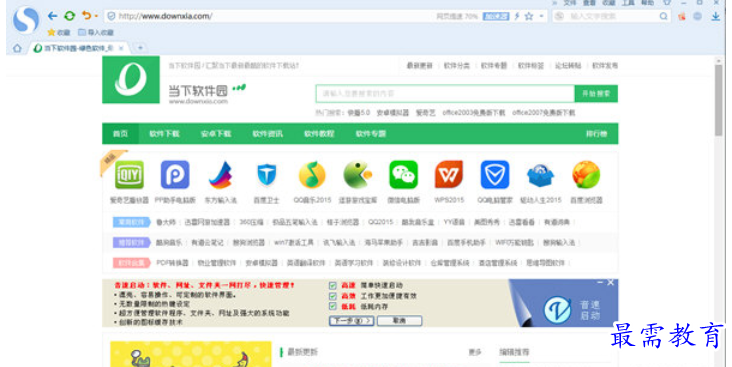This screenshot has width=732, height=367.
Task: Click the green 开始搜索 button
Action: 596,93
